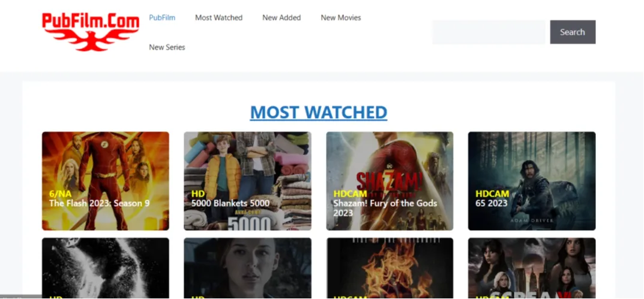The height and width of the screenshot is (299, 644).
Task: Open the fire-themed poster in second row
Action: click(x=390, y=267)
